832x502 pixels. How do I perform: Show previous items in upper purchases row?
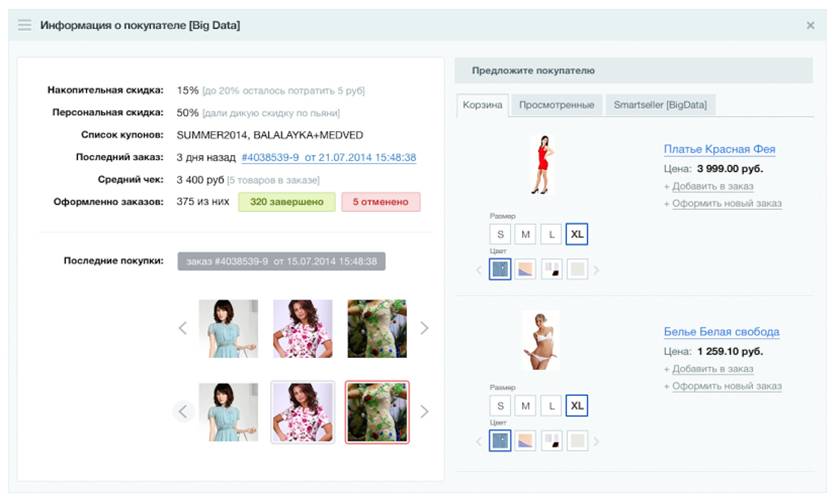182,328
